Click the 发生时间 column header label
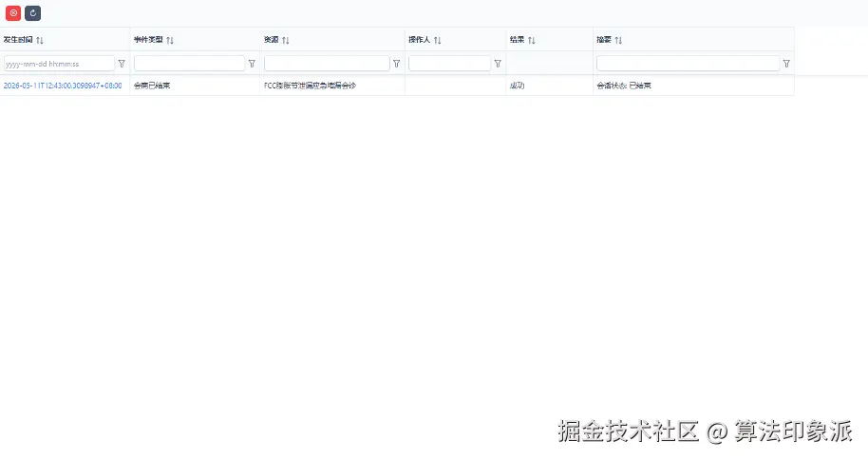 coord(18,40)
